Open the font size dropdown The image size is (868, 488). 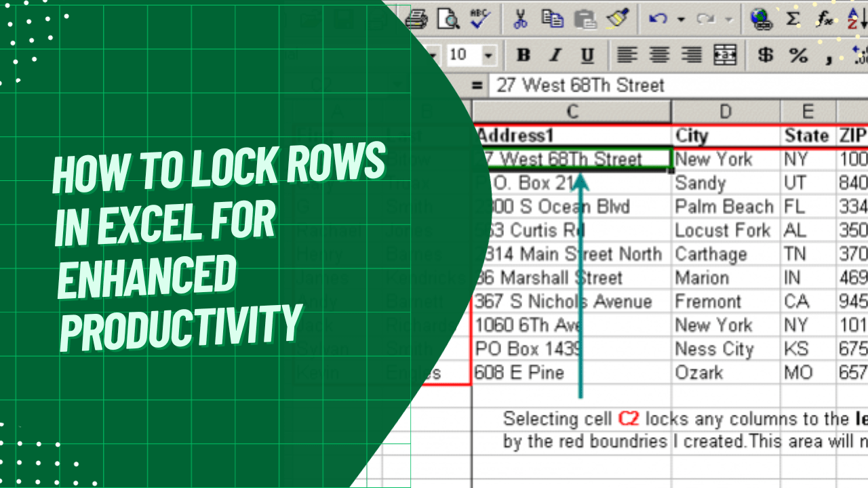(x=489, y=55)
